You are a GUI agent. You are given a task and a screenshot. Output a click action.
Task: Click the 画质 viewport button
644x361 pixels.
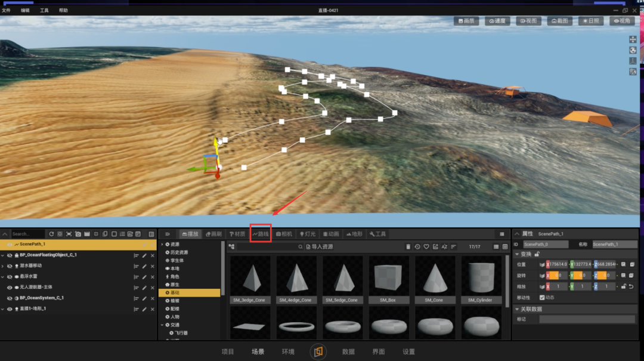(466, 20)
